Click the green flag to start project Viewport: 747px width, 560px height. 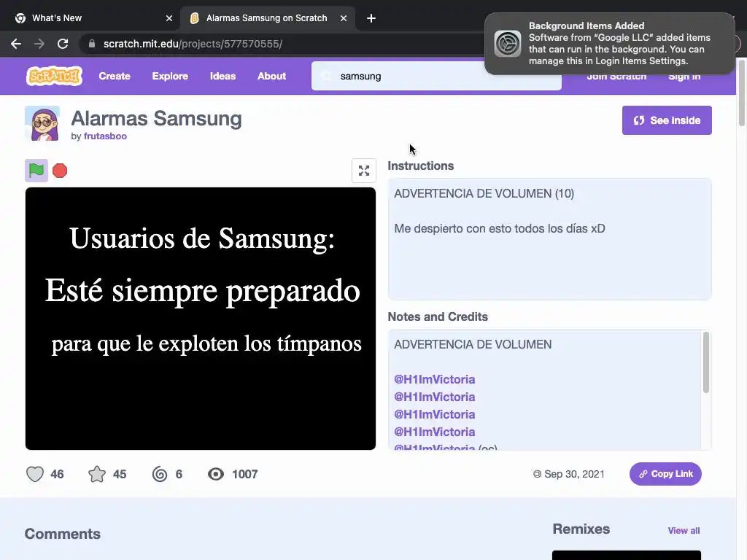pyautogui.click(x=36, y=171)
